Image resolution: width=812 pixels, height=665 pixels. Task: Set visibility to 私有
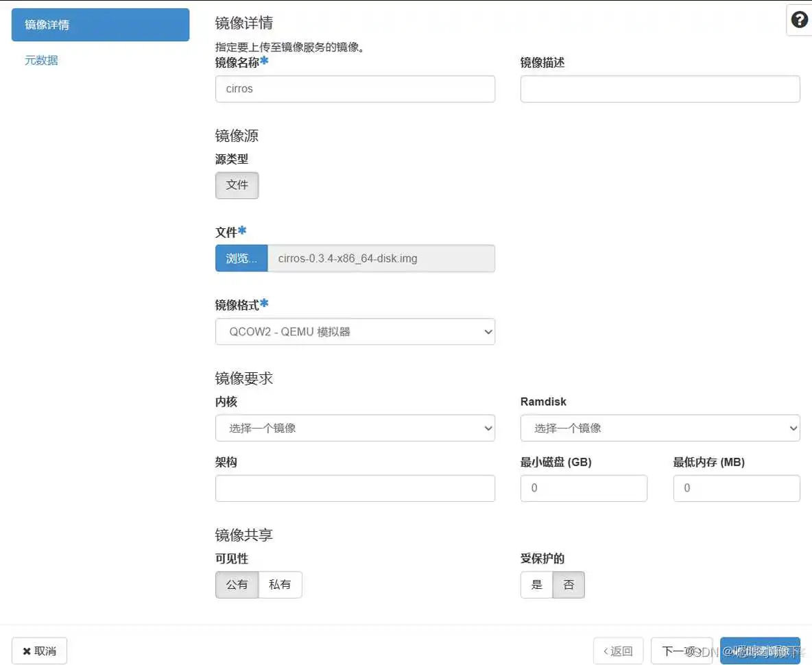(280, 585)
